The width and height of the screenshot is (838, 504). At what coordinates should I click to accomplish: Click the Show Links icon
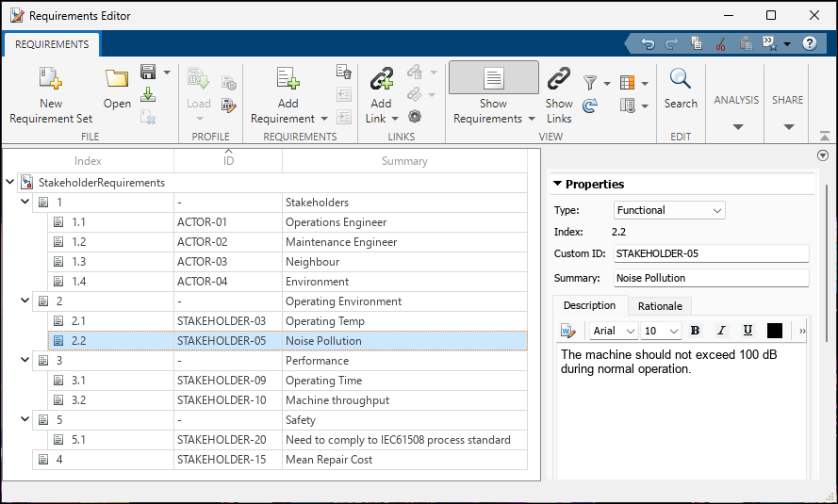[559, 79]
